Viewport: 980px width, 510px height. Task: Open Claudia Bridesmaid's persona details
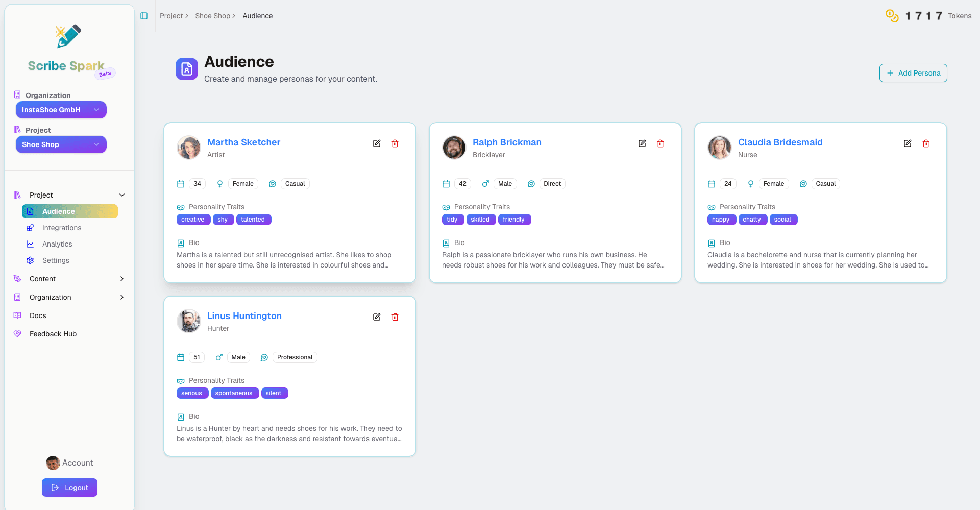780,142
